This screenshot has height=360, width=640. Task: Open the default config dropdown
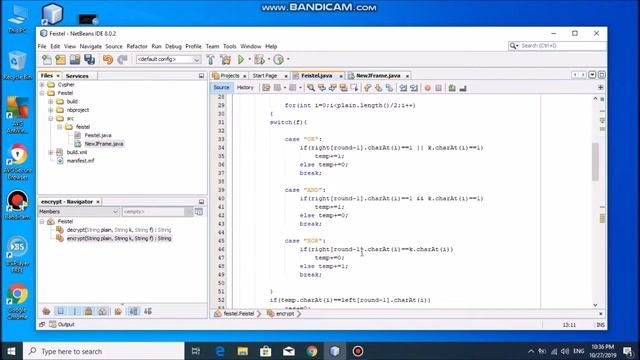tap(168, 60)
